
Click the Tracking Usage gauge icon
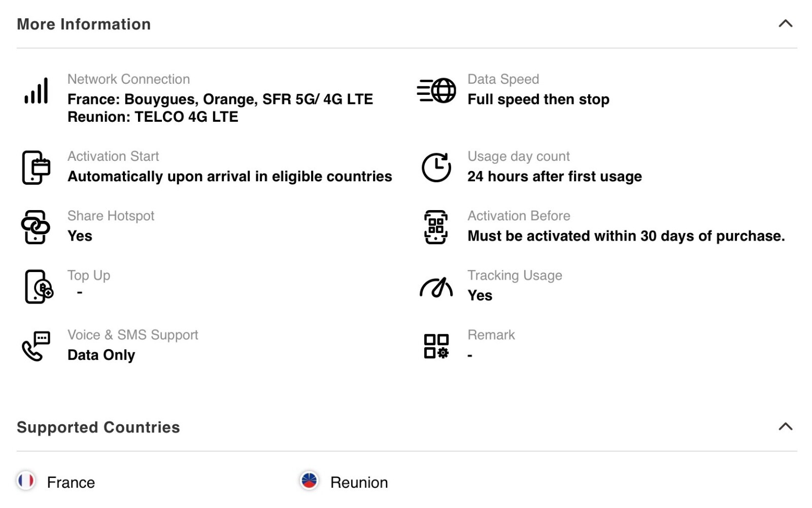coord(436,287)
